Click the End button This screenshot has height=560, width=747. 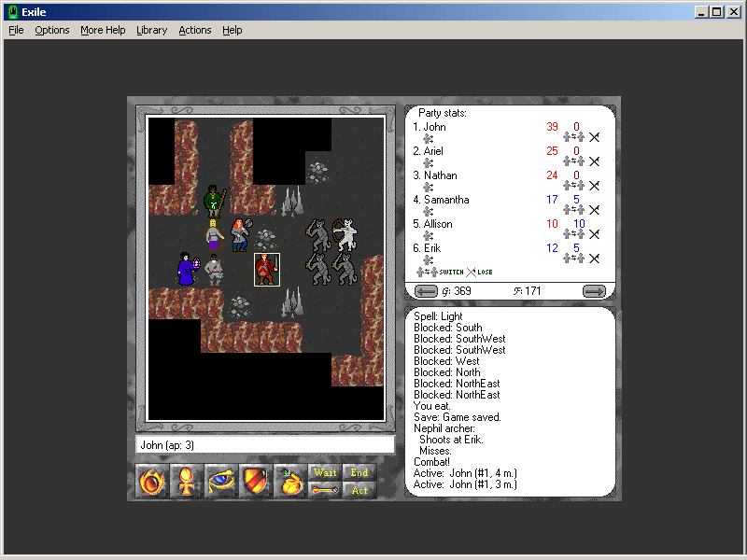(x=359, y=472)
